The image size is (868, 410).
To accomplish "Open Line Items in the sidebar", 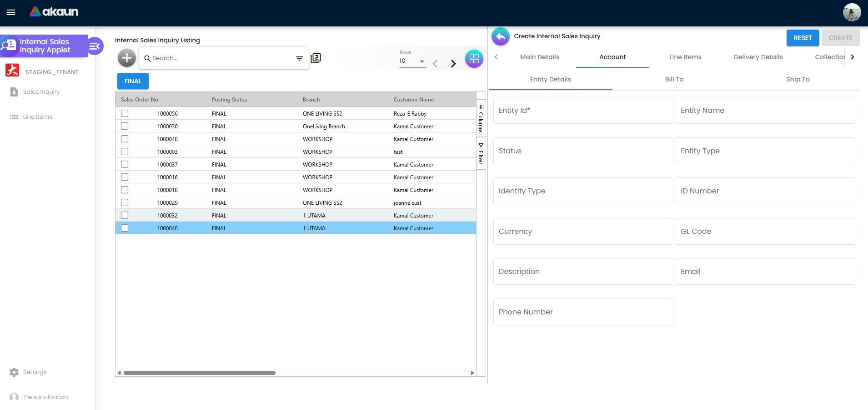I will 38,117.
